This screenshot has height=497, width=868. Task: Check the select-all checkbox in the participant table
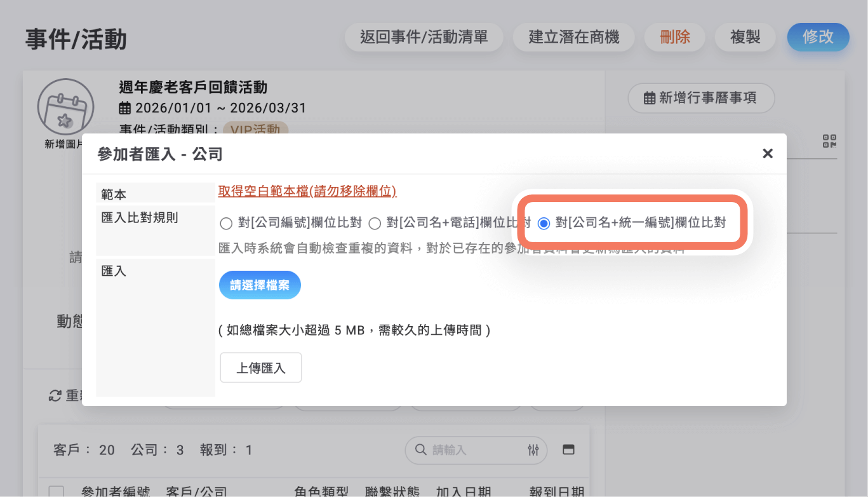(56, 489)
